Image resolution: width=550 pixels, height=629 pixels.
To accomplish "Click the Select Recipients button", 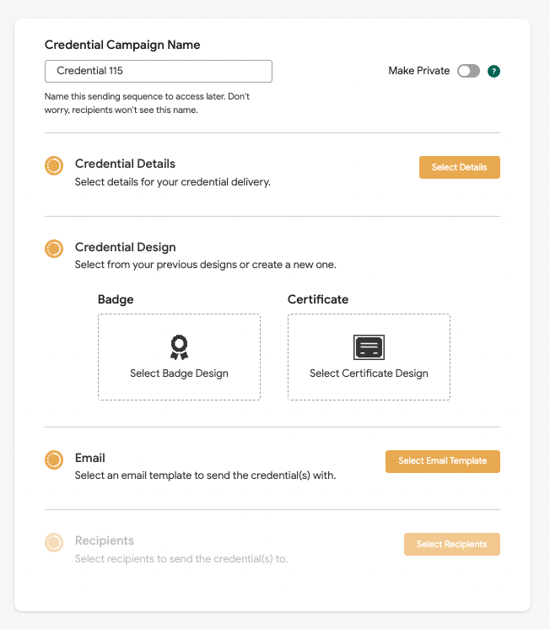I will tap(452, 544).
